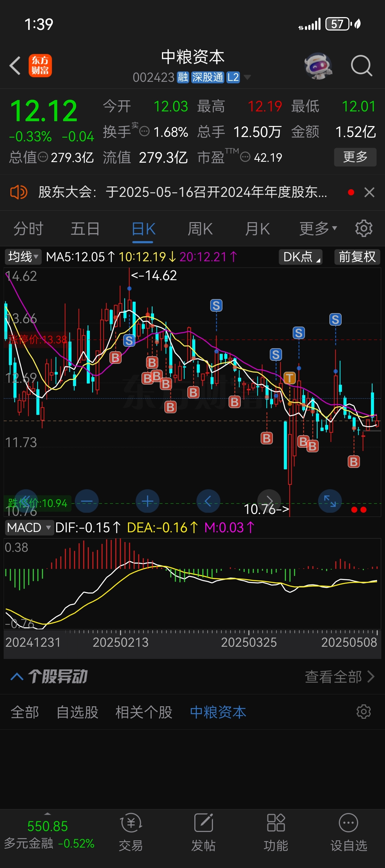The image size is (385, 868).
Task: Tap the 20250325 date label
Action: coord(249,642)
